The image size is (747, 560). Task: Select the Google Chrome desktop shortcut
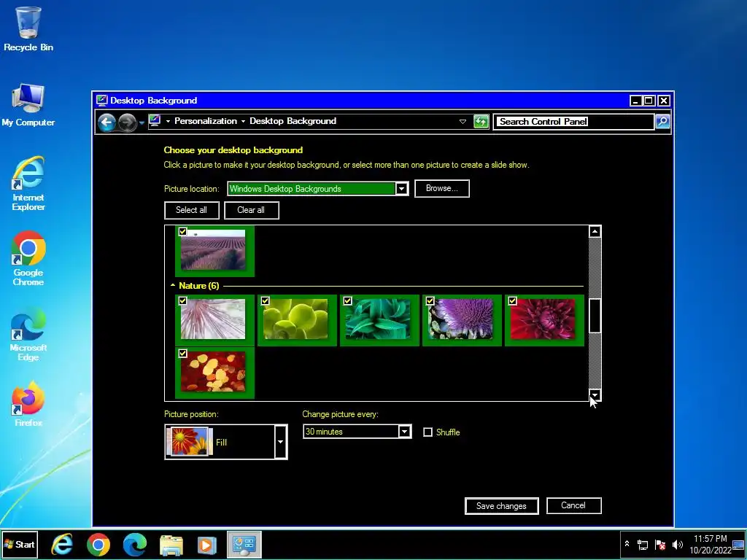pyautogui.click(x=28, y=259)
